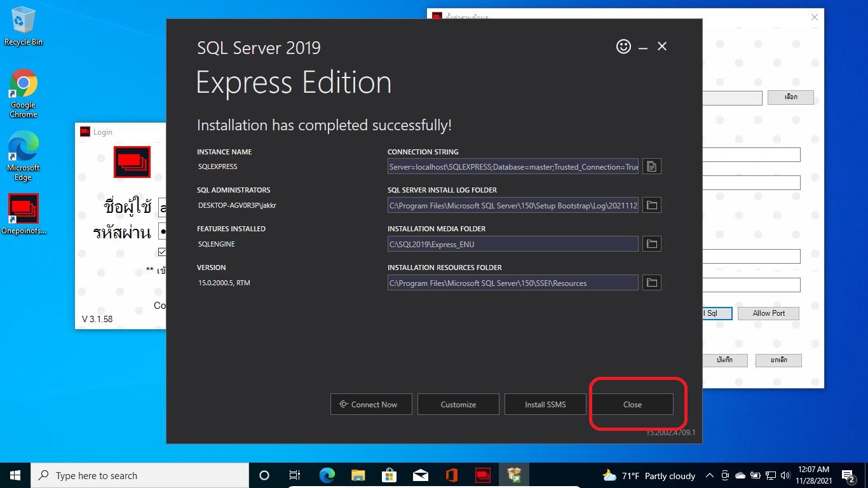Click Install SSMS button
This screenshot has width=868, height=488.
(545, 404)
